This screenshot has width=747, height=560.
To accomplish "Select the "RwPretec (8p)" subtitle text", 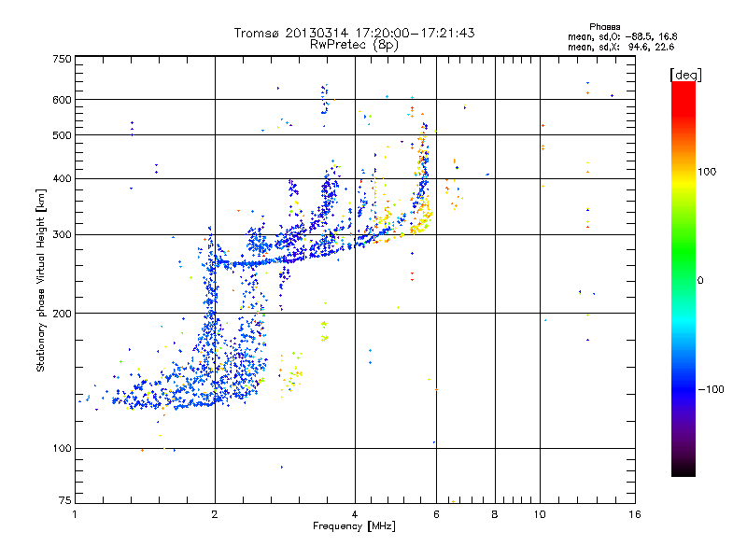I will tap(354, 45).
